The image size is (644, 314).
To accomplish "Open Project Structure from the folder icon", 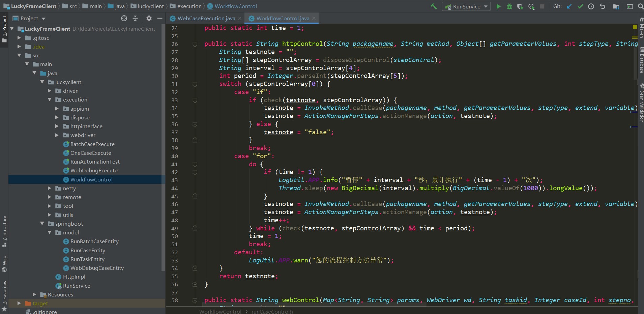I will [616, 6].
